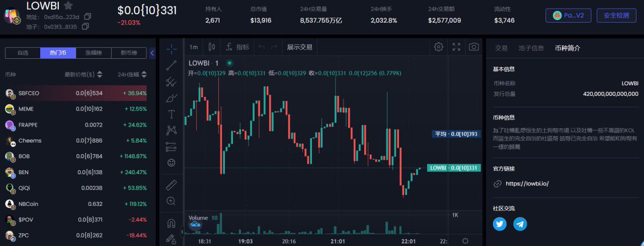Select BOB in the coin list
The height and width of the screenshot is (246, 644).
(x=76, y=156)
